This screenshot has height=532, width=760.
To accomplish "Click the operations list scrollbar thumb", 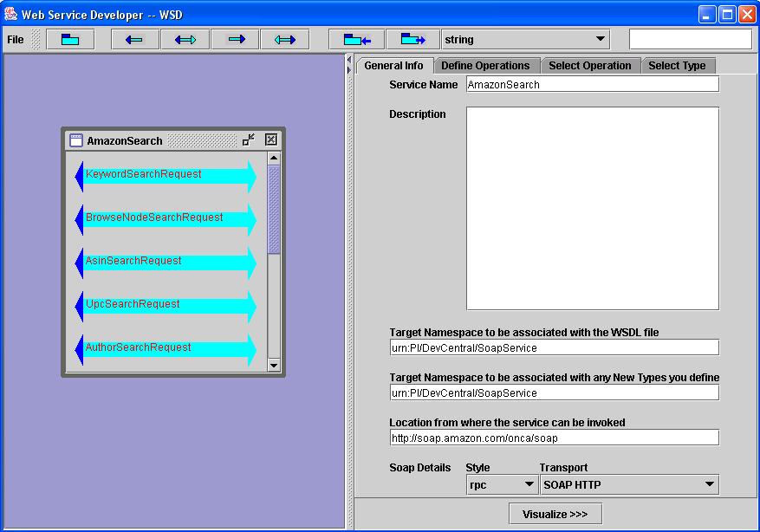I will click(274, 210).
